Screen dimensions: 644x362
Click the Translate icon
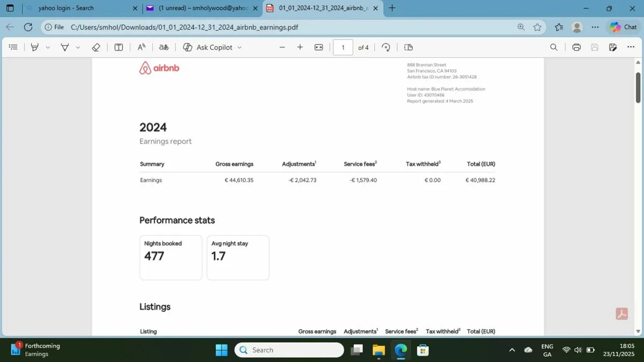point(164,47)
